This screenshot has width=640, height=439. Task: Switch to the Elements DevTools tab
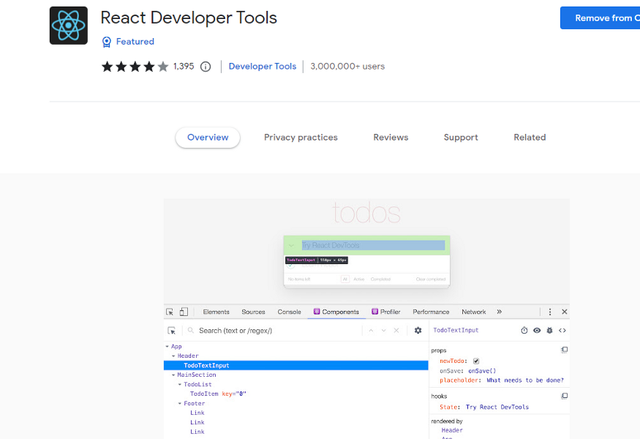(216, 312)
